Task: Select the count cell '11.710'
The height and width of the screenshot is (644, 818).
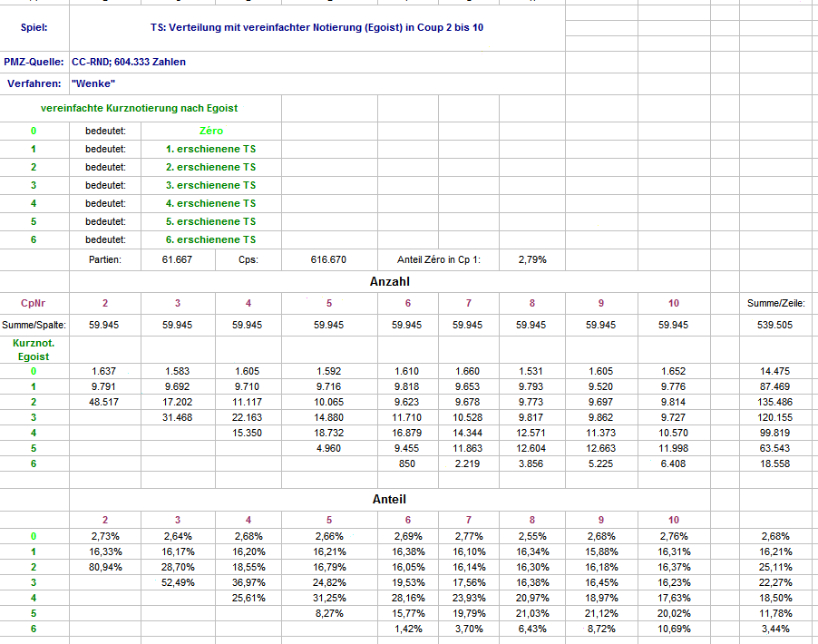Action: click(x=406, y=417)
